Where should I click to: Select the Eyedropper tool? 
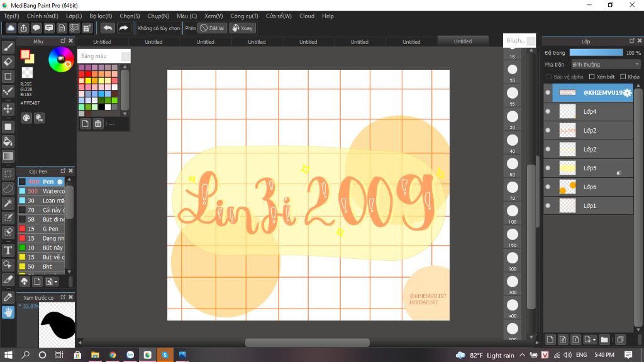pos(8,297)
